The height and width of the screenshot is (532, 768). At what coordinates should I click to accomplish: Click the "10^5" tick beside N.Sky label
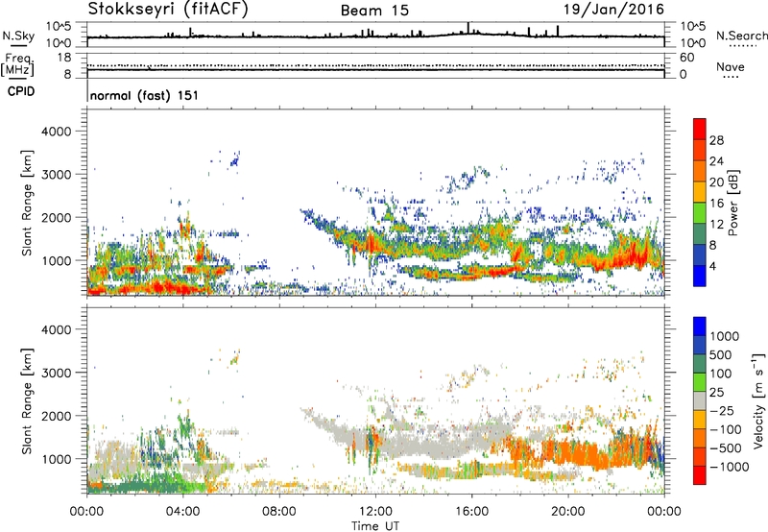tap(59, 26)
